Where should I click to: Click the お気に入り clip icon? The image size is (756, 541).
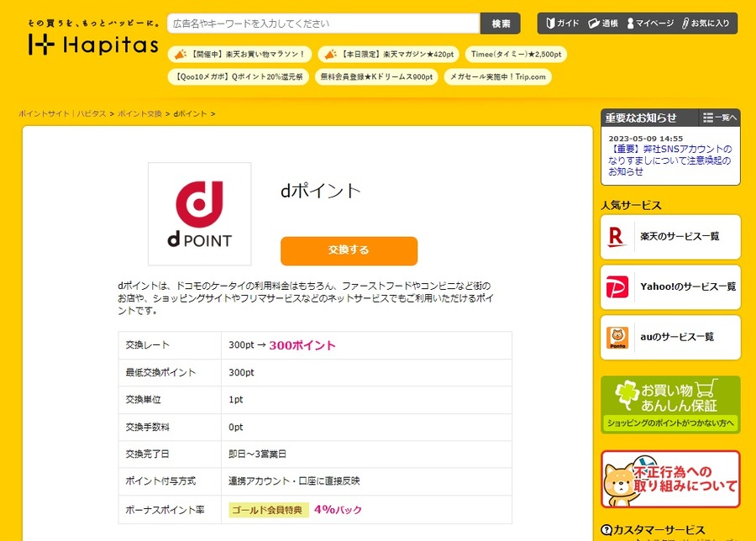[x=685, y=24]
